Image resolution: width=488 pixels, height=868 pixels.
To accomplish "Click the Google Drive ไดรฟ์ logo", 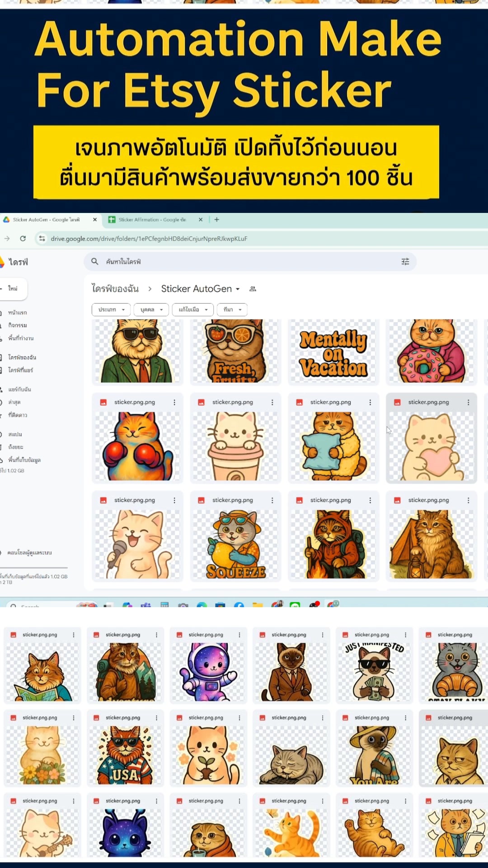I will click(x=14, y=262).
